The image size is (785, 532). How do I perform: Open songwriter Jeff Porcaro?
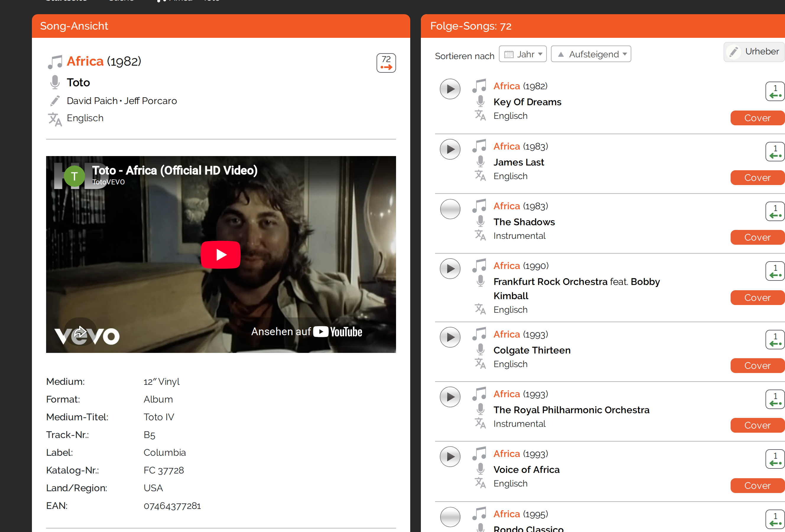[x=150, y=101]
